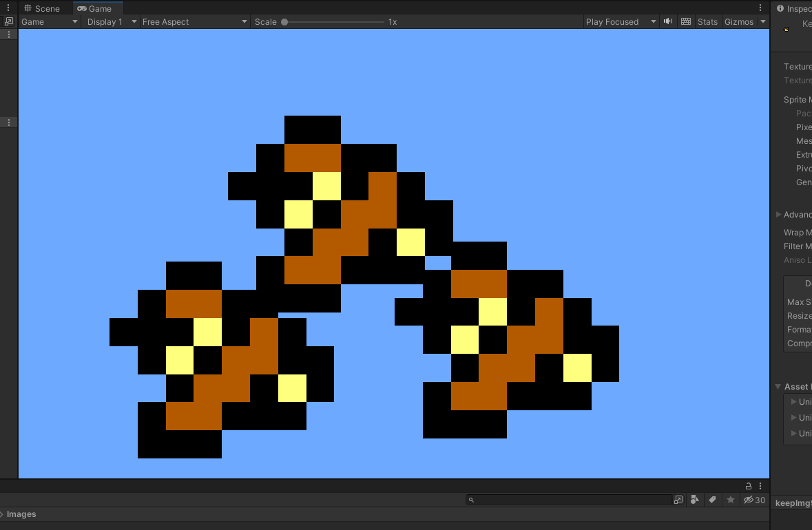Select the Images folder label
Screen dimensions: 812x530
tap(21, 514)
